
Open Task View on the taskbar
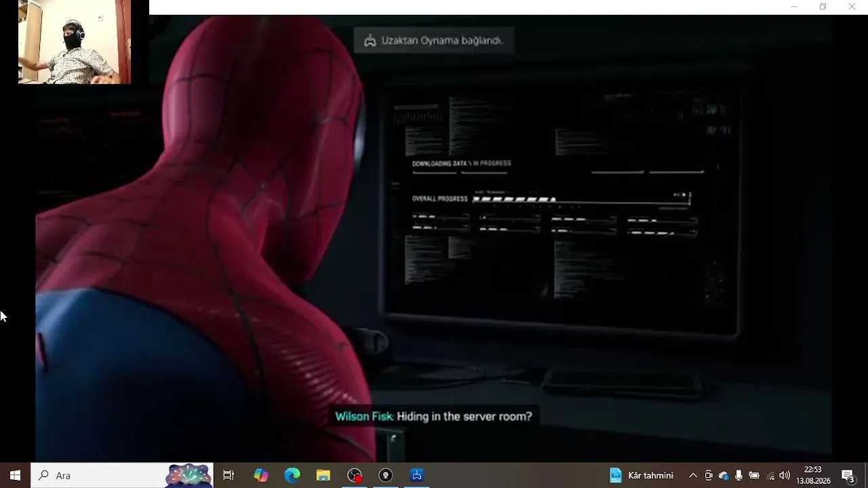[229, 476]
